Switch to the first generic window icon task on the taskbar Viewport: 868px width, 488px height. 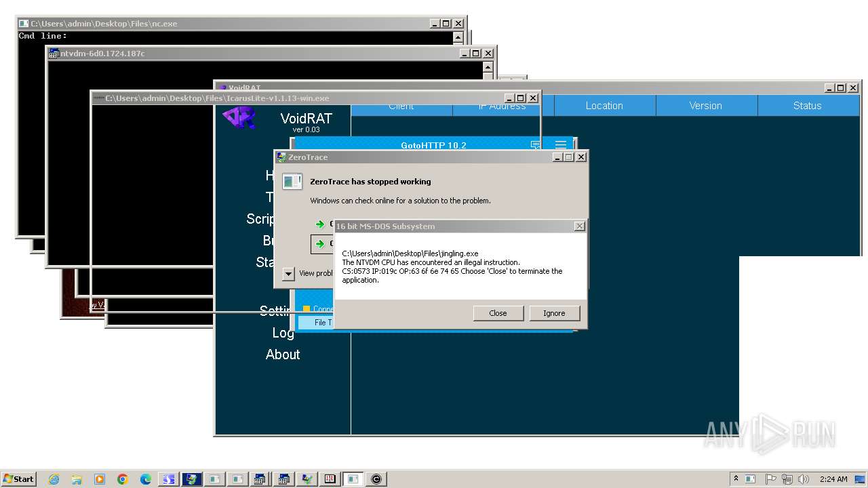pos(214,479)
